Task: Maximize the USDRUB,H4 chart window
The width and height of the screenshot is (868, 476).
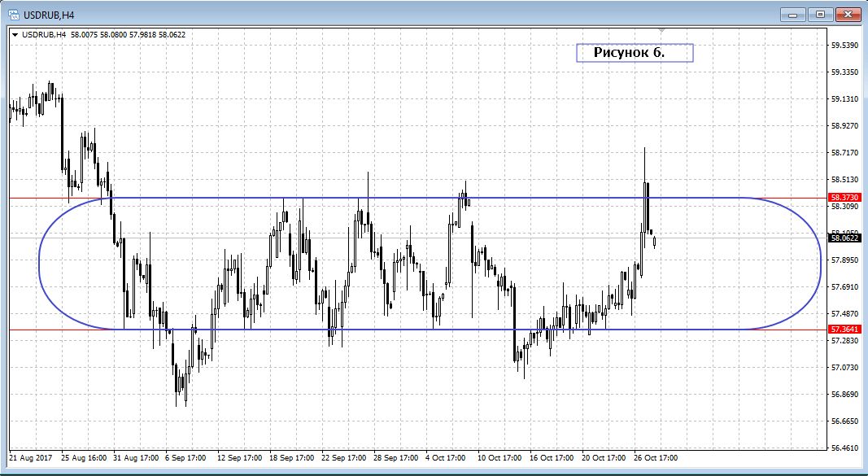Action: [x=820, y=14]
